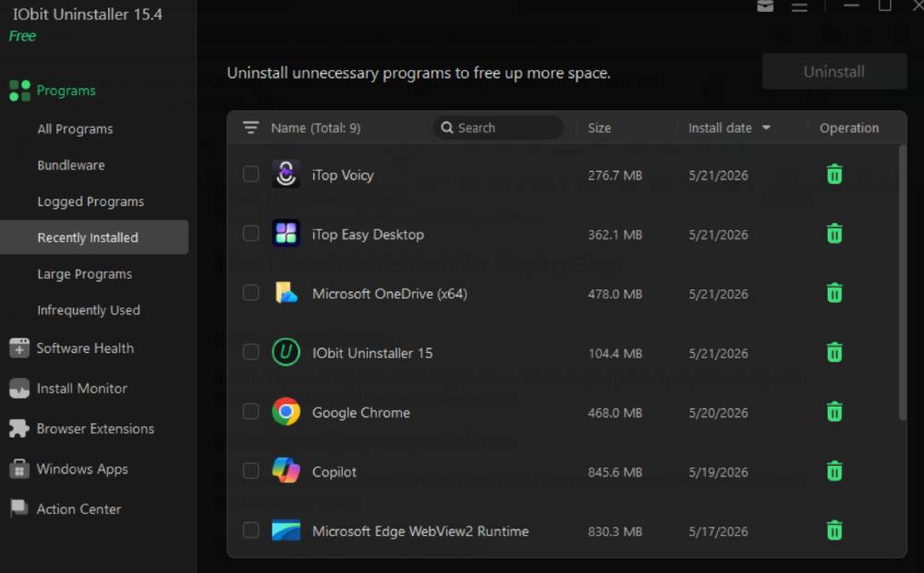Remove Microsoft OneDrive (x64) via trash icon
924x573 pixels.
(834, 293)
